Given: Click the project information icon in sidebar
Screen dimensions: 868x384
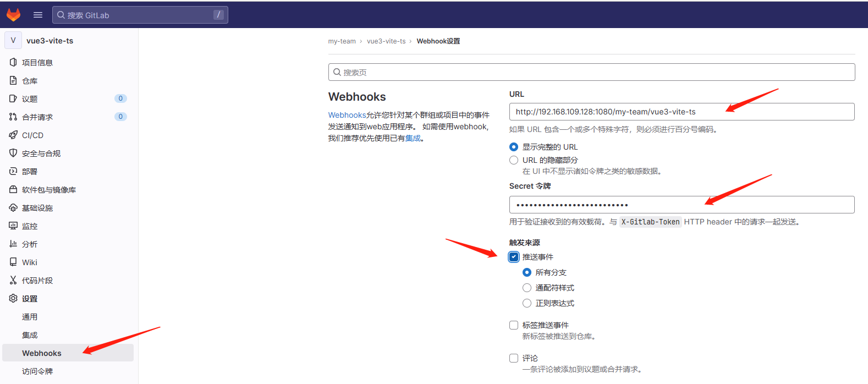Looking at the screenshot, I should (13, 63).
